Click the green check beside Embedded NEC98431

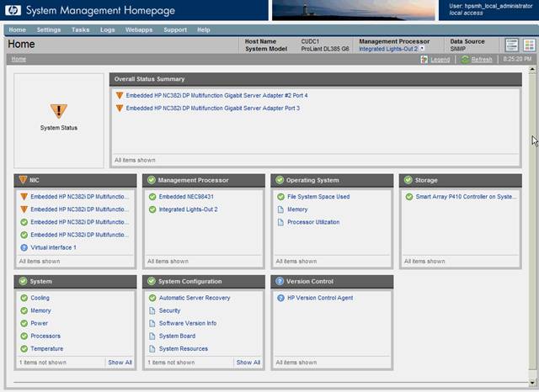pyautogui.click(x=152, y=197)
